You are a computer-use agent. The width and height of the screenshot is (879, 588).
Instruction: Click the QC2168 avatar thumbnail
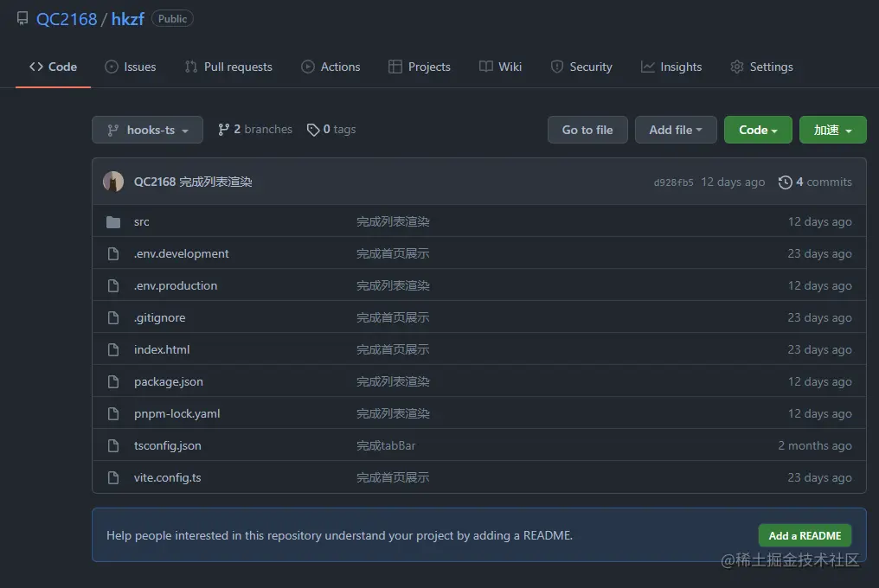tap(113, 182)
